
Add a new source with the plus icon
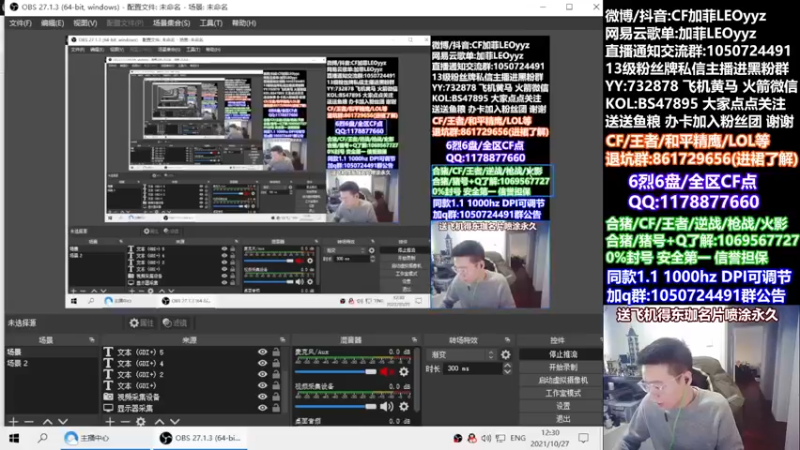[110, 421]
